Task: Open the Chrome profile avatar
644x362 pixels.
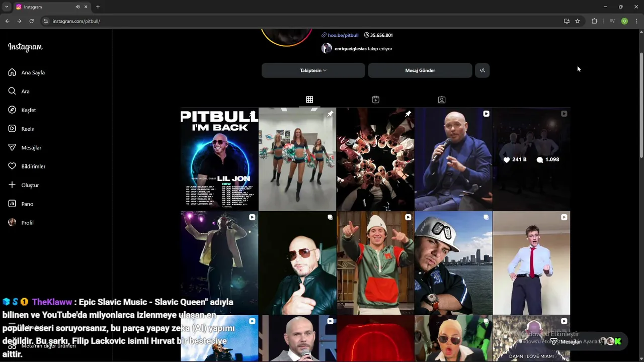Action: [624, 21]
